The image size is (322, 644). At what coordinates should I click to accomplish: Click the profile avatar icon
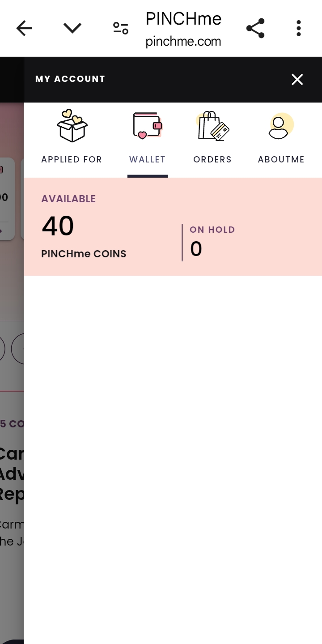(281, 126)
